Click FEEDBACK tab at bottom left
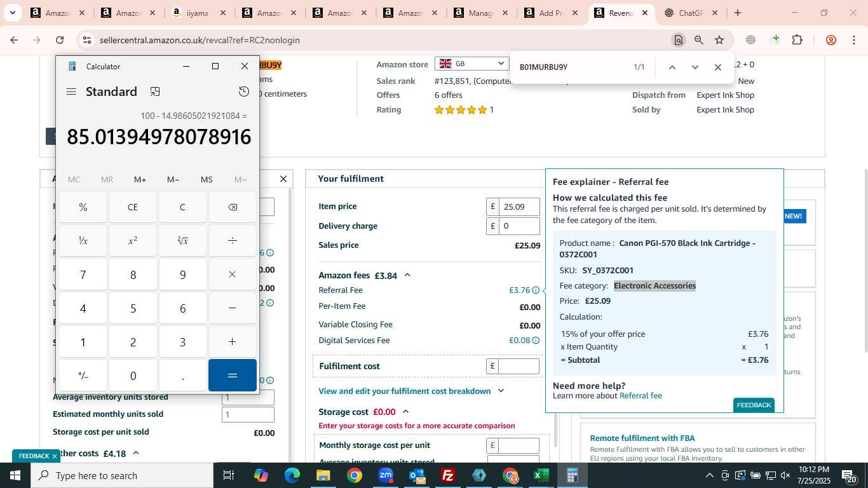 click(34, 456)
